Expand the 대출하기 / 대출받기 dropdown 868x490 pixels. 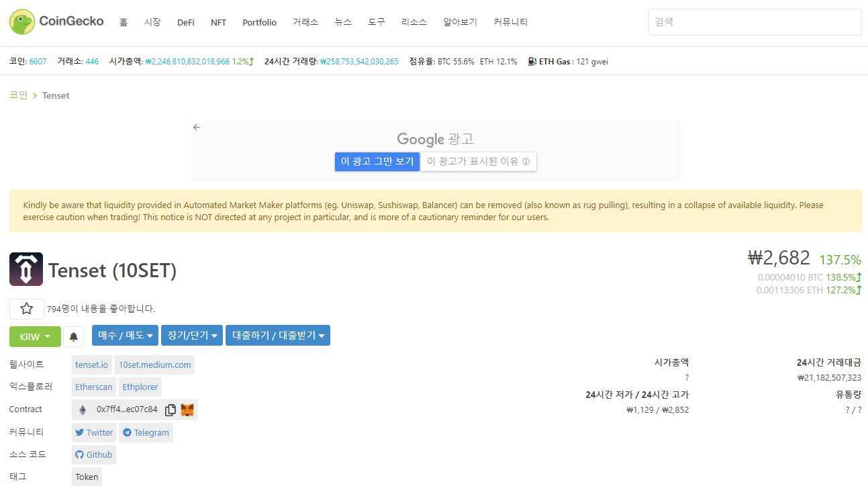point(278,336)
